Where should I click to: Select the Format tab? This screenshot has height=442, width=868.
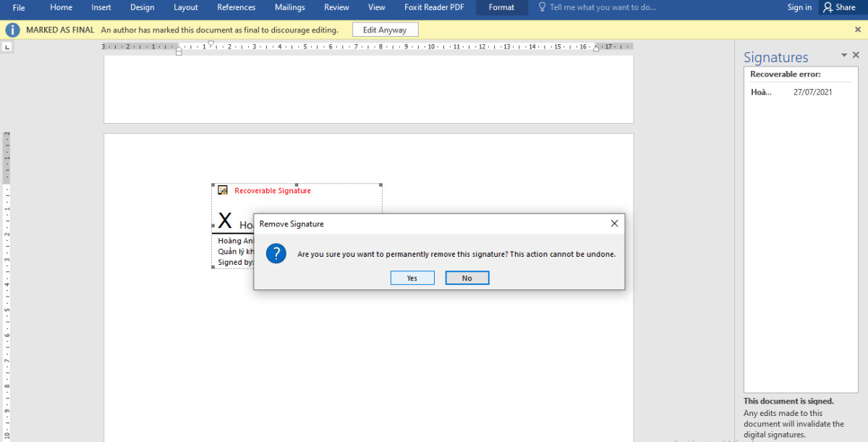tap(501, 7)
